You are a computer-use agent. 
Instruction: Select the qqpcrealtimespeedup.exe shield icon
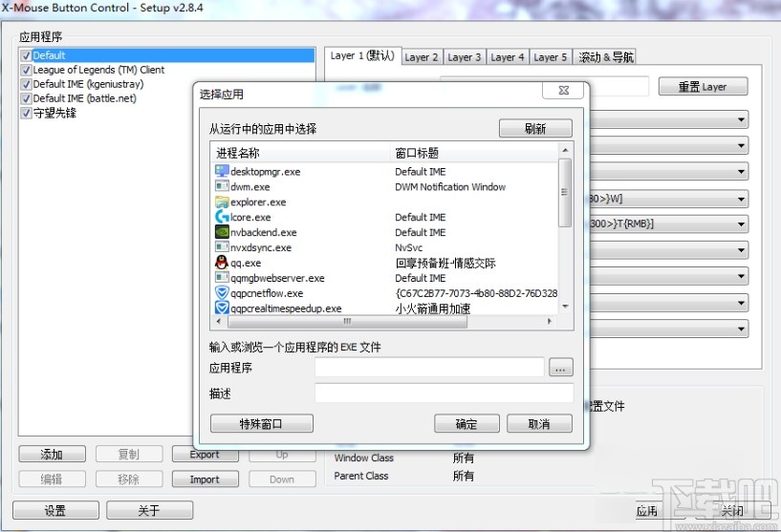[222, 309]
